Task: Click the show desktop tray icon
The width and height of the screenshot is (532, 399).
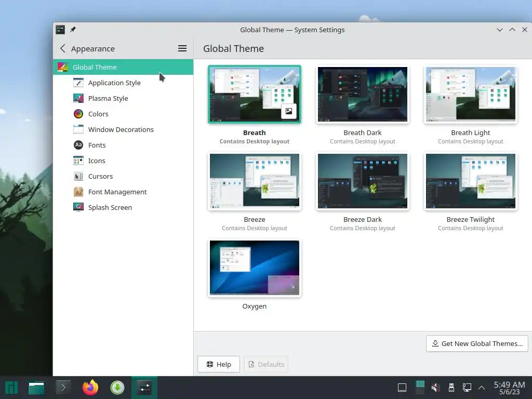Action: click(x=402, y=388)
